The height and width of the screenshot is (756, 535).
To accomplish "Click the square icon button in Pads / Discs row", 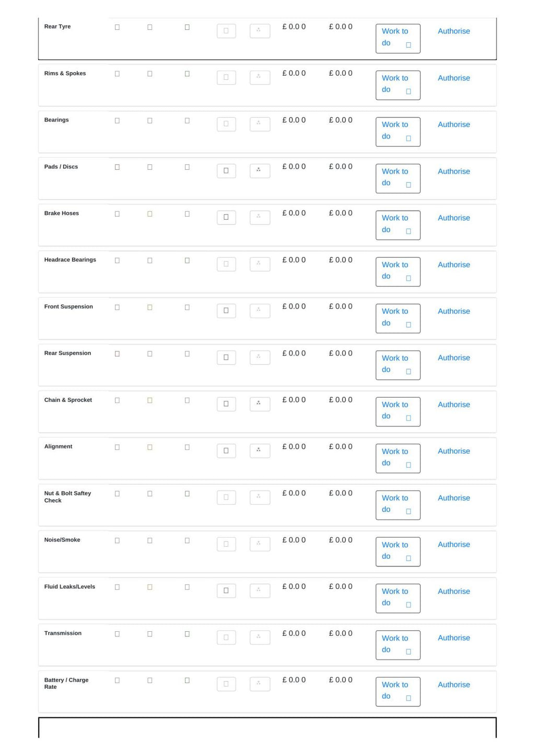I will tap(226, 171).
